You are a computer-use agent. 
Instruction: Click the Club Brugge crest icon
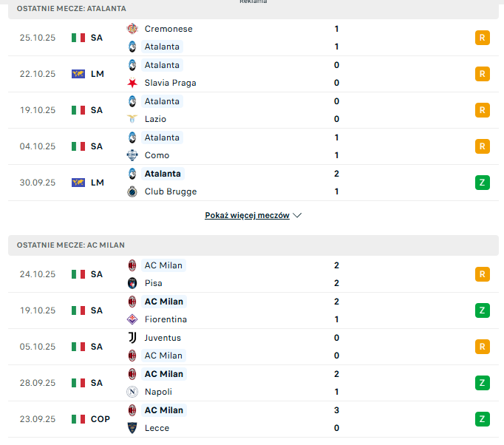click(x=132, y=191)
